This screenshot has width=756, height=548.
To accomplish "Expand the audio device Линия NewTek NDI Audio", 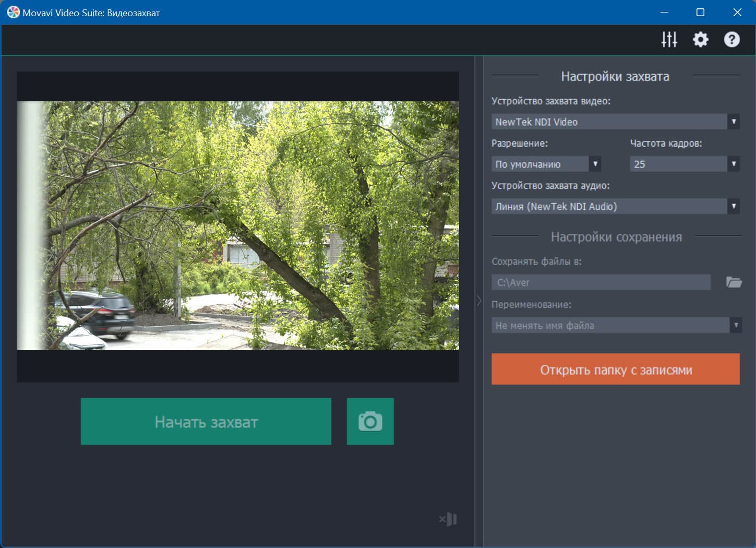I will [x=616, y=206].
